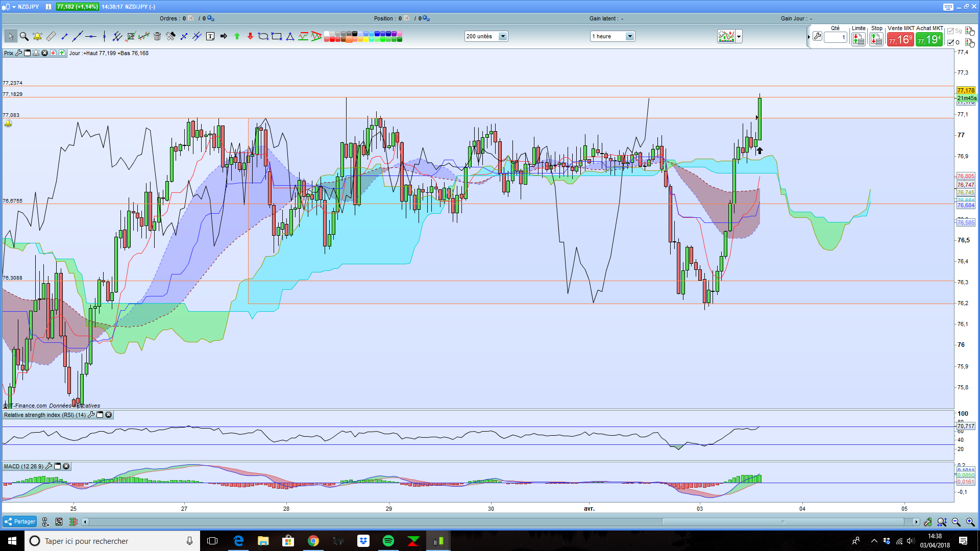Select the magnifier zoom tool
The width and height of the screenshot is (980, 551).
(x=24, y=36)
